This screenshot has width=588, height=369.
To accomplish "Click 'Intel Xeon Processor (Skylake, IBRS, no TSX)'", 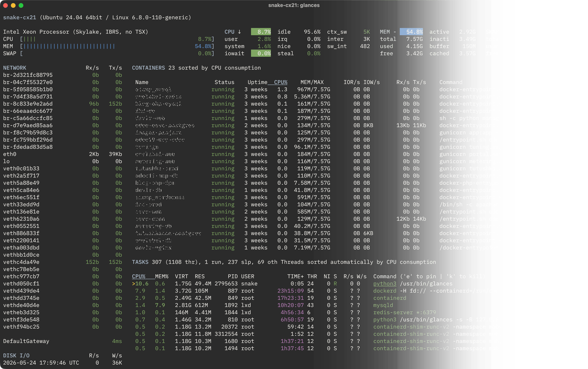I will [x=75, y=32].
